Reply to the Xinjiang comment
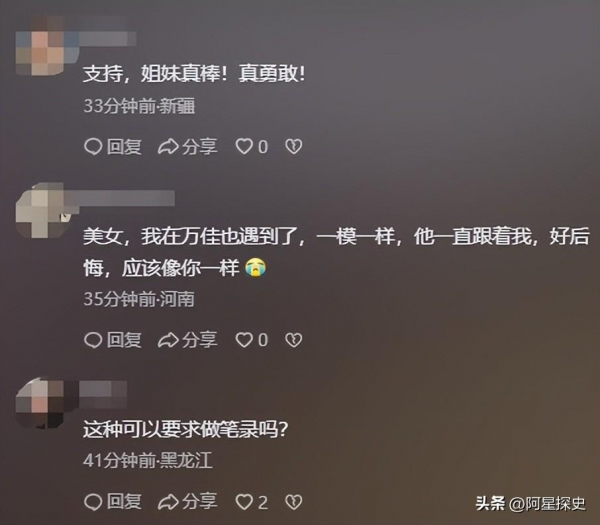Viewport: 600px width, 525px height. tap(112, 147)
